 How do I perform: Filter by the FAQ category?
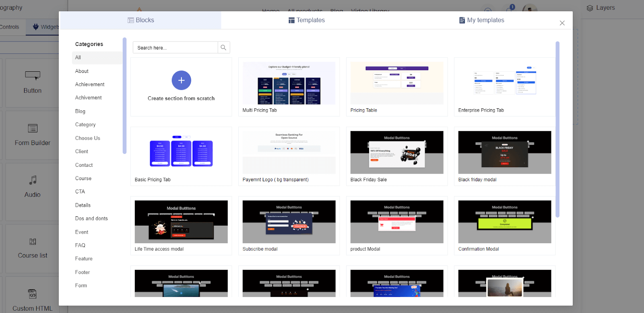pos(80,245)
